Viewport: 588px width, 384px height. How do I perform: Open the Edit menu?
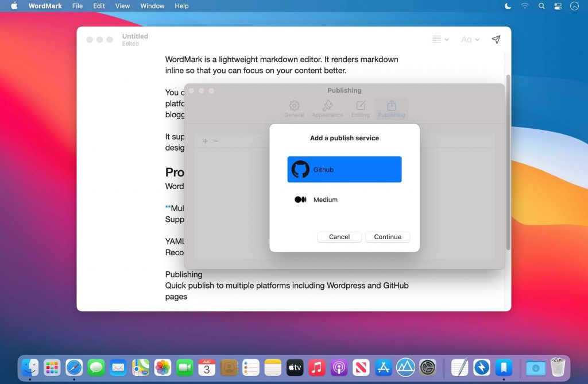pyautogui.click(x=99, y=6)
